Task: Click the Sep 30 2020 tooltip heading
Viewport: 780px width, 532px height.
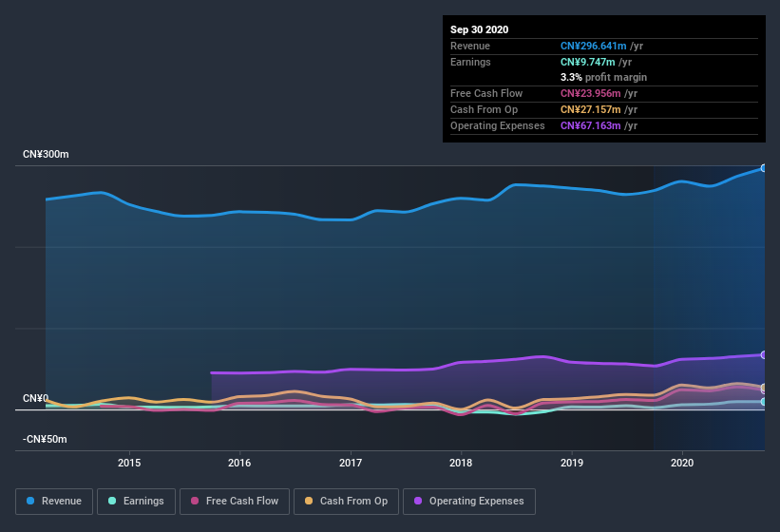Action: [x=479, y=29]
